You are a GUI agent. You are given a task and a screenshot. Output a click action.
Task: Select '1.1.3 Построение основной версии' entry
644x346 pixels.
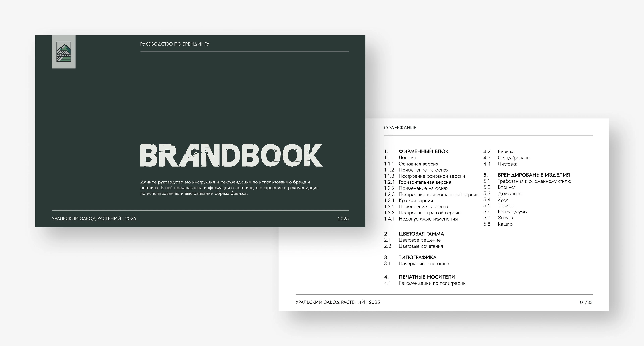[x=424, y=176]
